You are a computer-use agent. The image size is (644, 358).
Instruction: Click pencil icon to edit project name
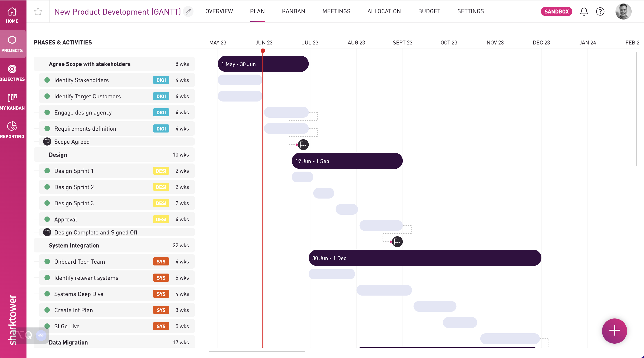coord(188,11)
